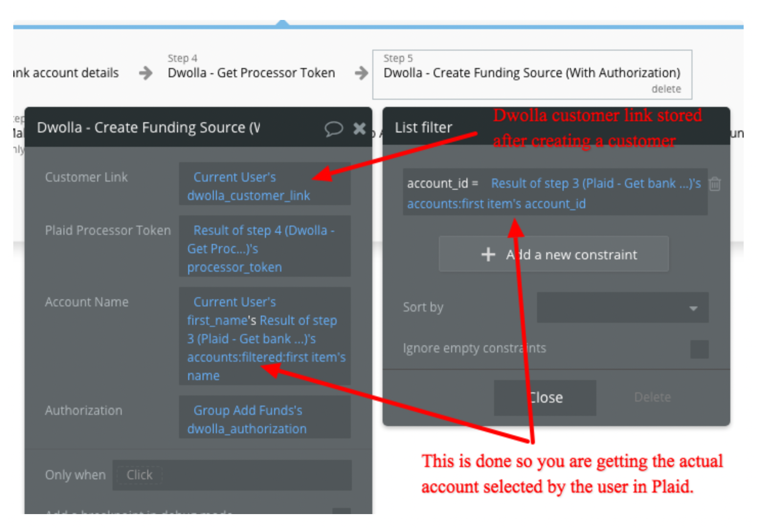Screen dimensions: 760x532
Task: Click the Delete button in List filter
Action: point(652,397)
